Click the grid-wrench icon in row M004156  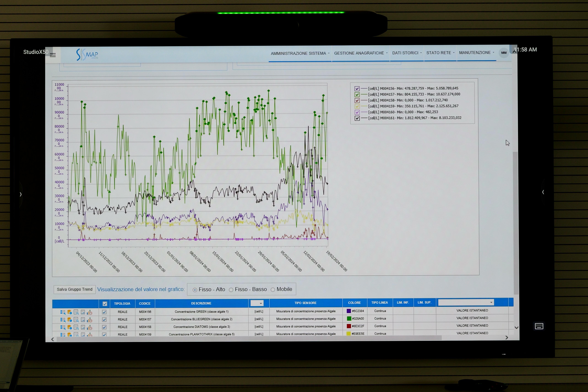(x=63, y=312)
